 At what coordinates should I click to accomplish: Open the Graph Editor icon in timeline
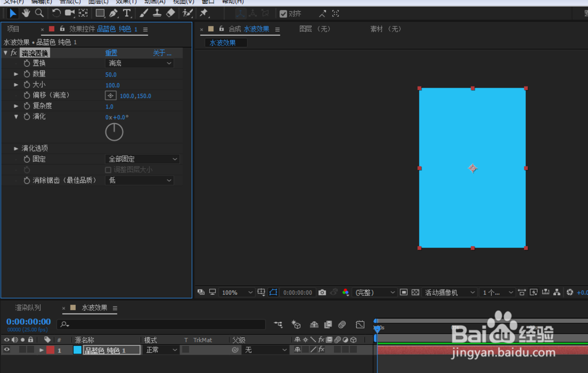pyautogui.click(x=360, y=324)
